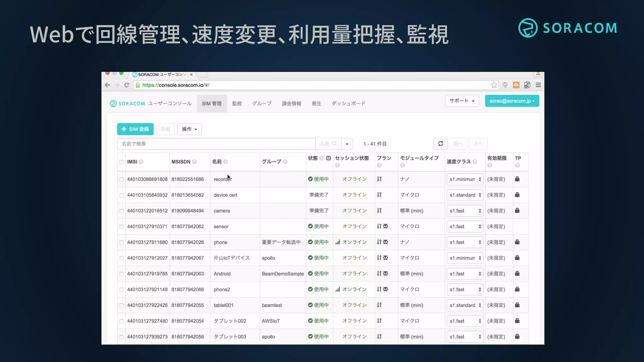Viewport: 644px width, 362px height.
Task: Click the status filter icon beside 状態
Action: (x=328, y=158)
